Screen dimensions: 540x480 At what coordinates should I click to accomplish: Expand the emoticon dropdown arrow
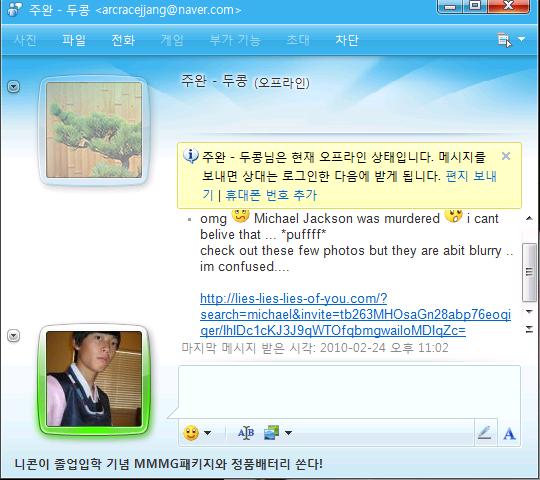(x=208, y=433)
